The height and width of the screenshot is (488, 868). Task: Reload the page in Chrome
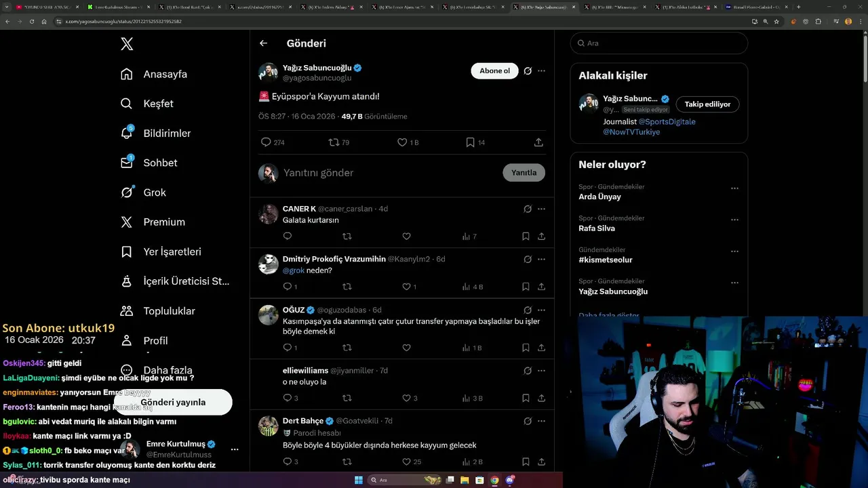tap(31, 21)
